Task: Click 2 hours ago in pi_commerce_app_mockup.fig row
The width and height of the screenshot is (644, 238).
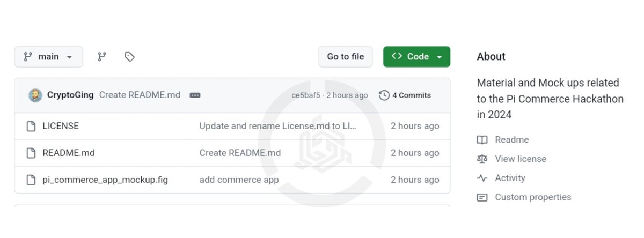Action: coord(415,180)
